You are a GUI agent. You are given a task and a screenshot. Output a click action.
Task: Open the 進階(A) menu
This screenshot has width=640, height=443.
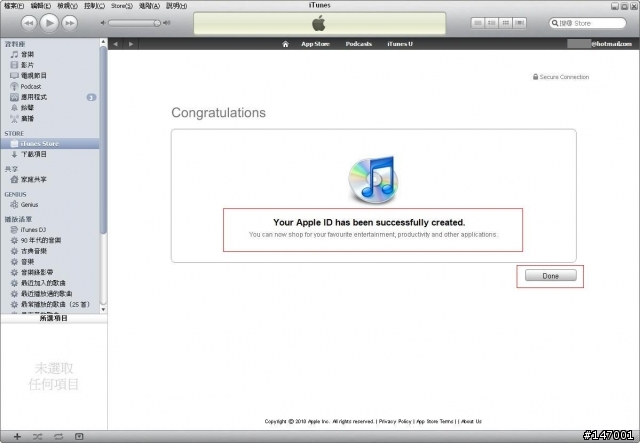pos(149,6)
